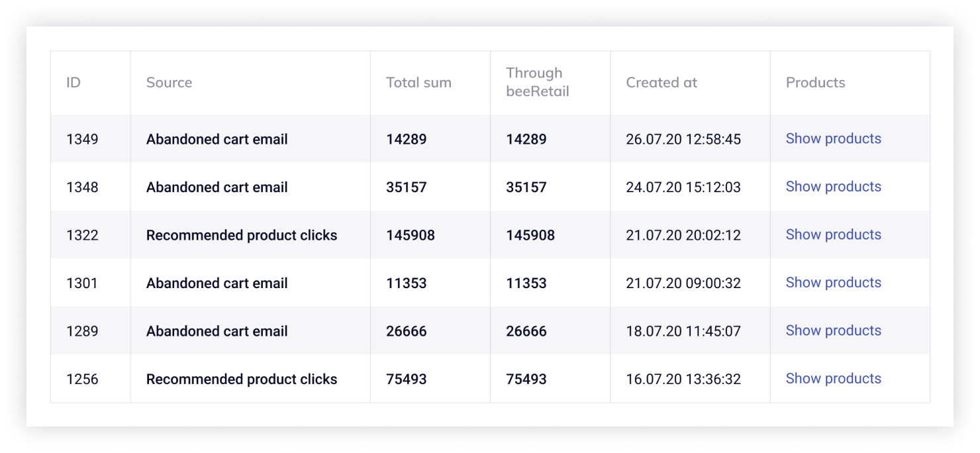Select the Total sum column header
This screenshot has height=453, width=980.
(418, 83)
